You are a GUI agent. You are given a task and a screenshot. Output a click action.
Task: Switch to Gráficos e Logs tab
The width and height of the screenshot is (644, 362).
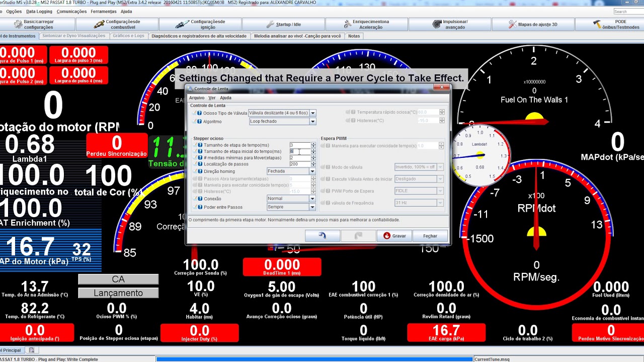coord(128,36)
